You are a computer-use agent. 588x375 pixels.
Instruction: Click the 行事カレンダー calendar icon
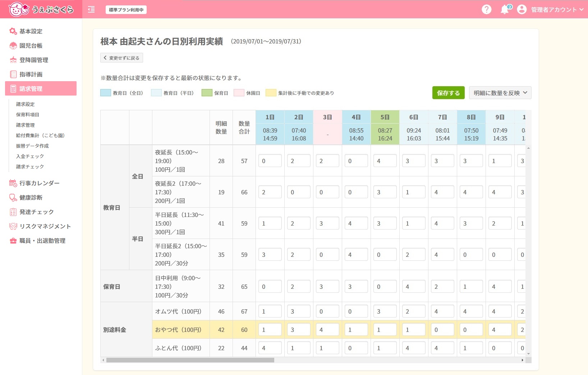[x=13, y=183]
